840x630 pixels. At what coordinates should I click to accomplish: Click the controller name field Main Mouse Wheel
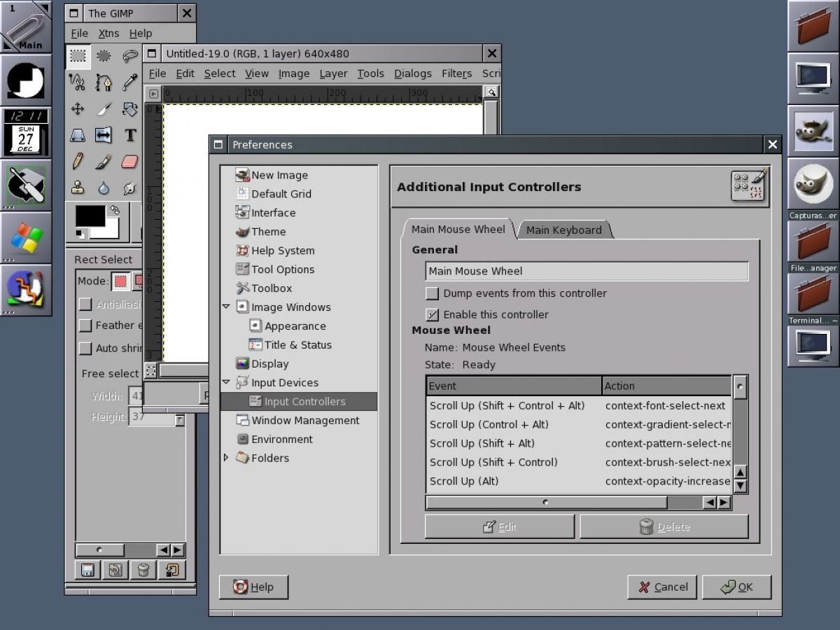(x=587, y=271)
